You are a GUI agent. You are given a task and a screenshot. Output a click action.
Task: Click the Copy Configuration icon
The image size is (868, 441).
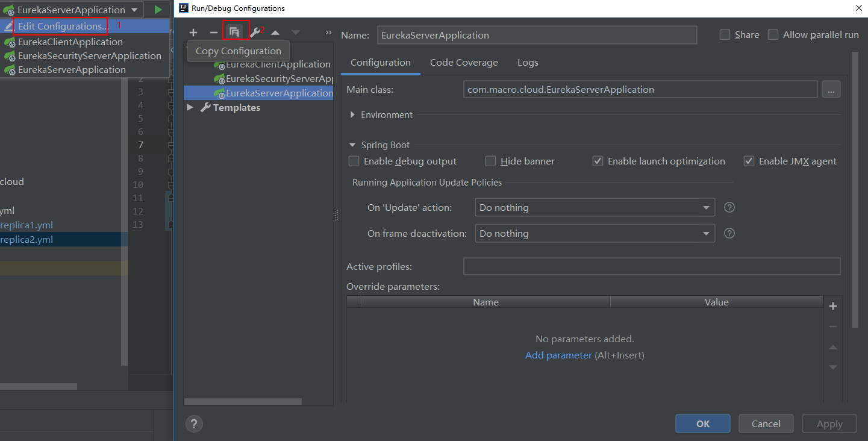tap(234, 32)
